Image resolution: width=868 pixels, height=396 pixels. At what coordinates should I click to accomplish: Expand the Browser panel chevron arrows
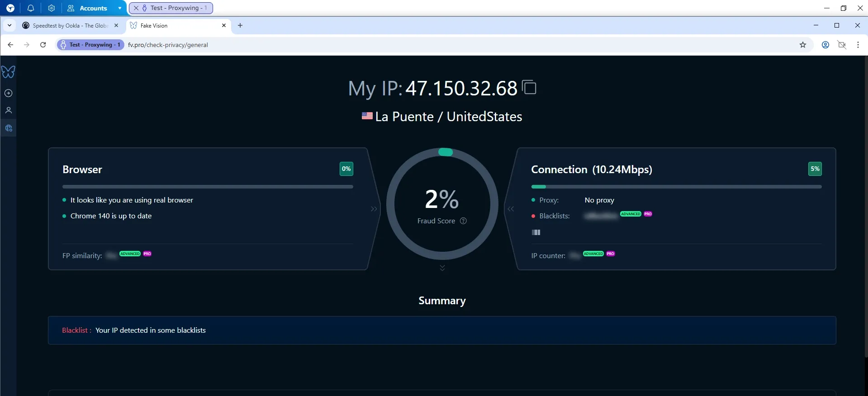tap(374, 209)
